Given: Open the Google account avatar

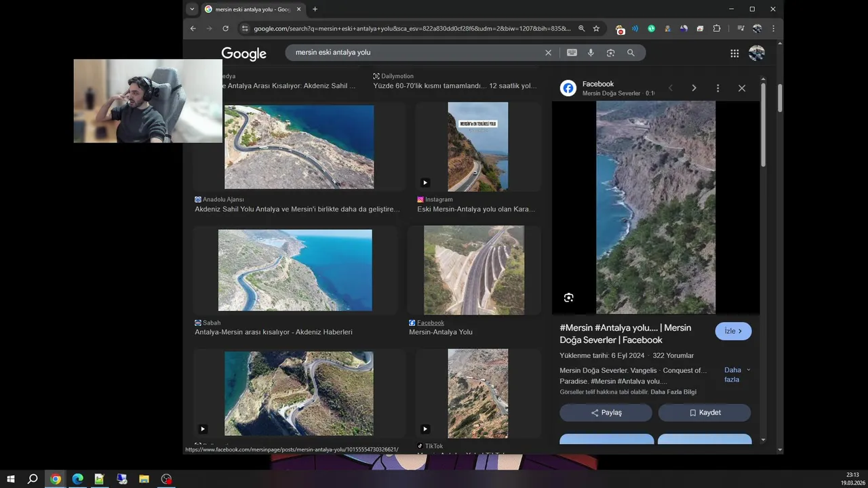Looking at the screenshot, I should [757, 53].
